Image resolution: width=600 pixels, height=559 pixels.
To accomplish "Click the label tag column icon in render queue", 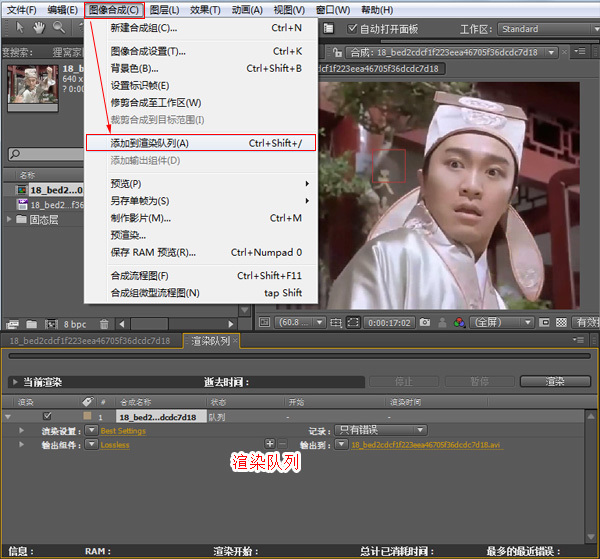I will (87, 401).
